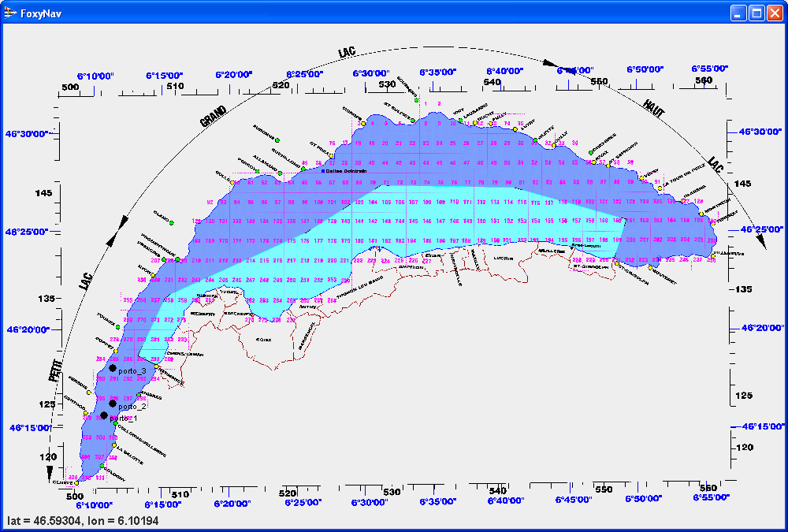Select the porto_2 black waypoint dot
788x532 pixels.
113,404
